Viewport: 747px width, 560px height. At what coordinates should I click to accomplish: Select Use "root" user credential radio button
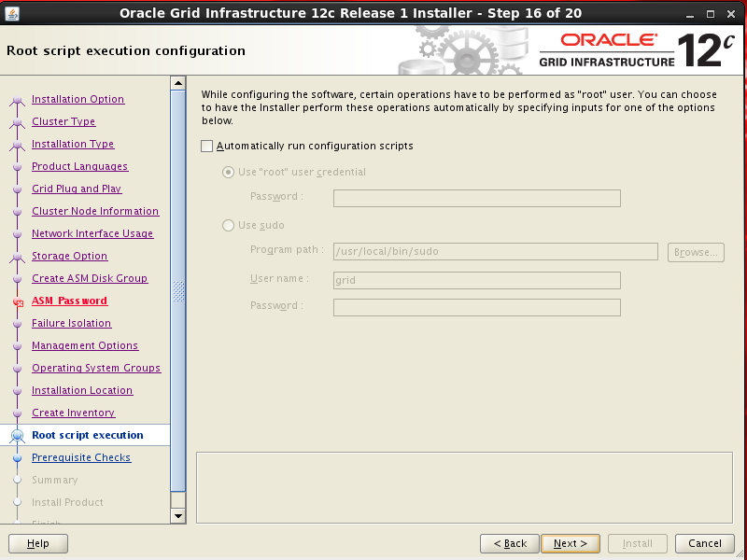tap(228, 172)
